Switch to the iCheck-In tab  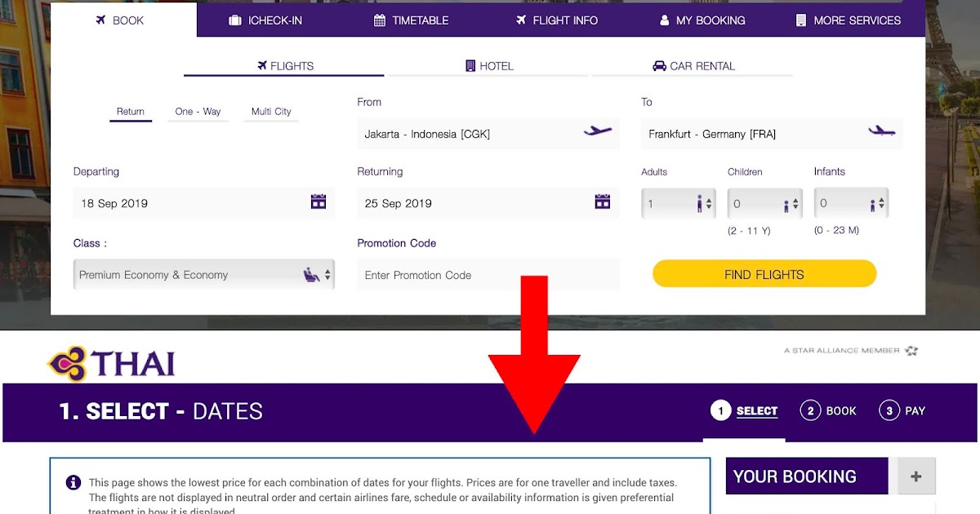(x=265, y=20)
